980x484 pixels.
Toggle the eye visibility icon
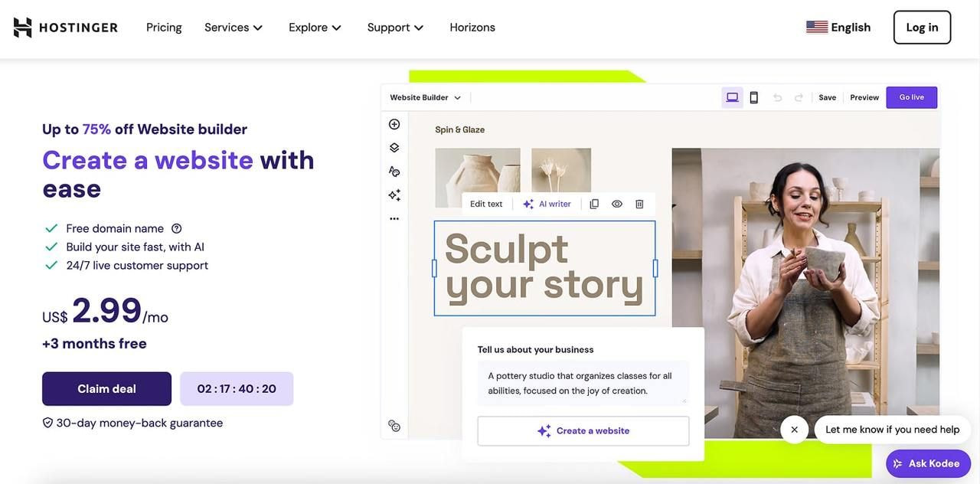[617, 204]
